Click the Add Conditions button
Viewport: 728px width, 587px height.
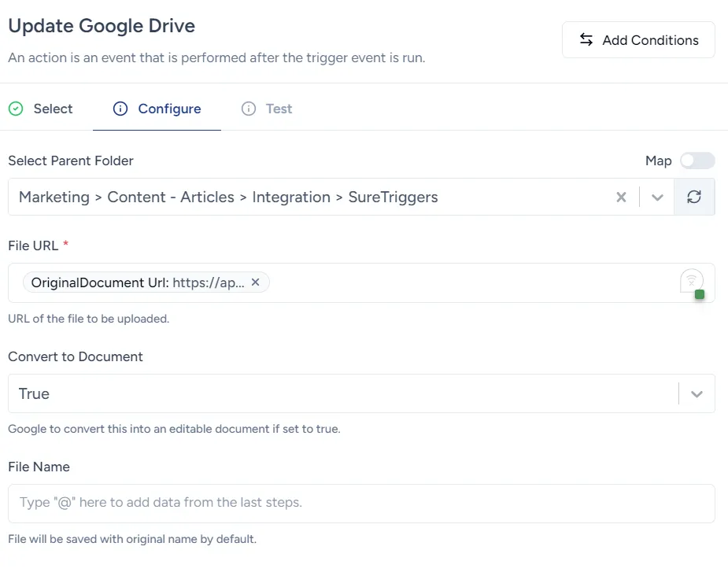point(637,39)
